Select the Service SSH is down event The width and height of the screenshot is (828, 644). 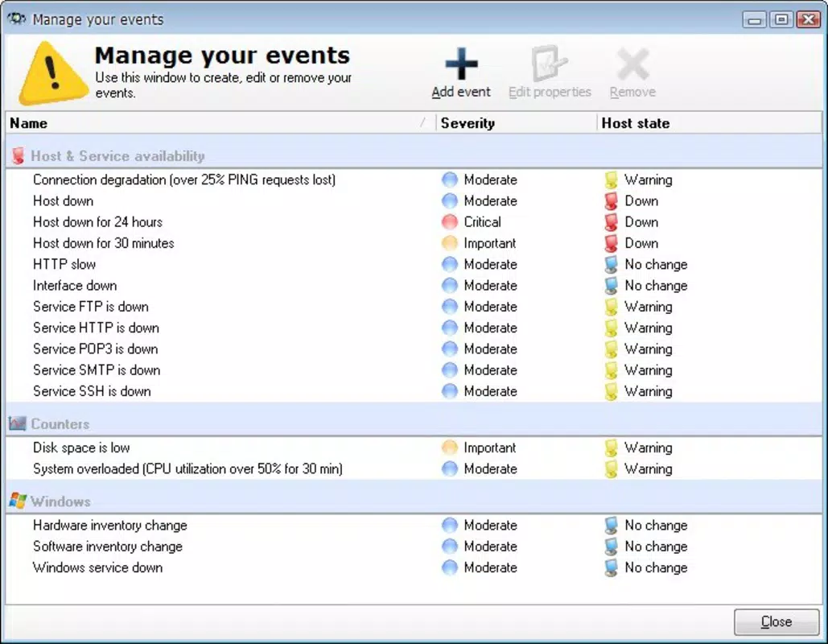(414, 391)
